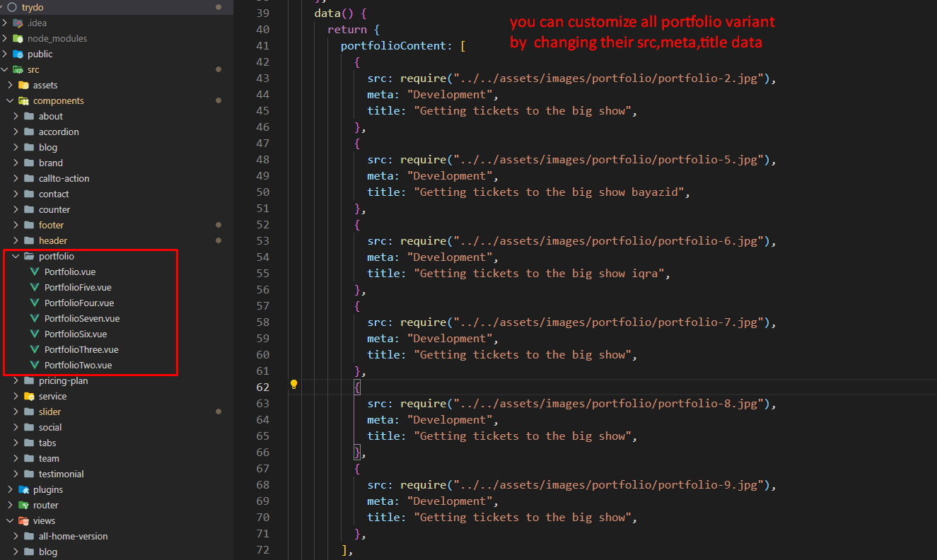
Task: Open PortfolioTwo.vue in the explorer
Action: click(78, 365)
